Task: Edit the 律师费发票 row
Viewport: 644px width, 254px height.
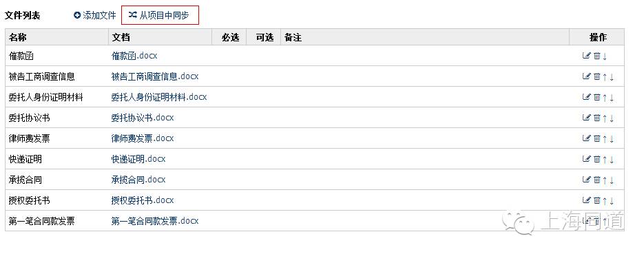Action: [587, 138]
